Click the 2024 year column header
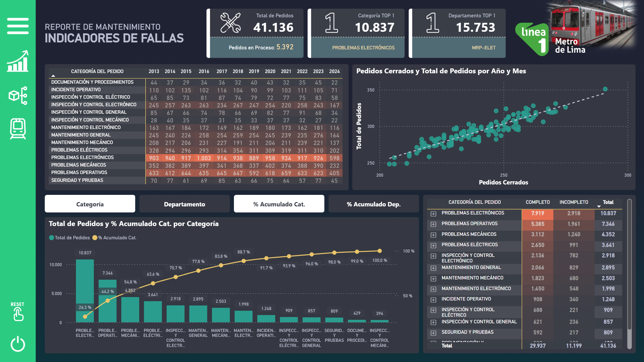 (x=334, y=71)
